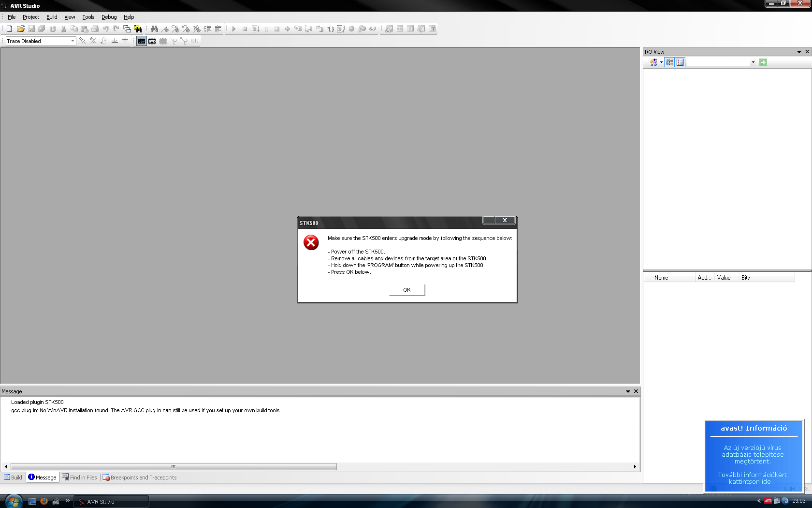
Task: Switch to the Message tab
Action: coord(42,478)
